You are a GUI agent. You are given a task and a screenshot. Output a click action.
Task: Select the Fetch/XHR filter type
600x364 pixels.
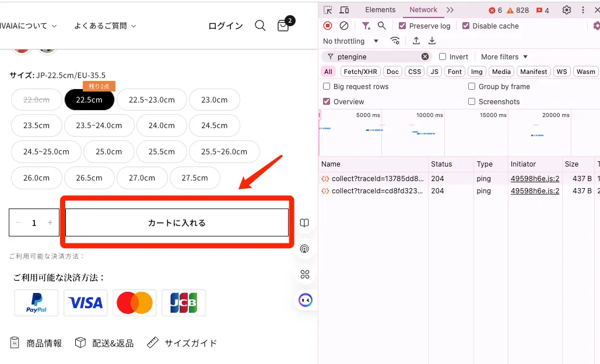360,72
